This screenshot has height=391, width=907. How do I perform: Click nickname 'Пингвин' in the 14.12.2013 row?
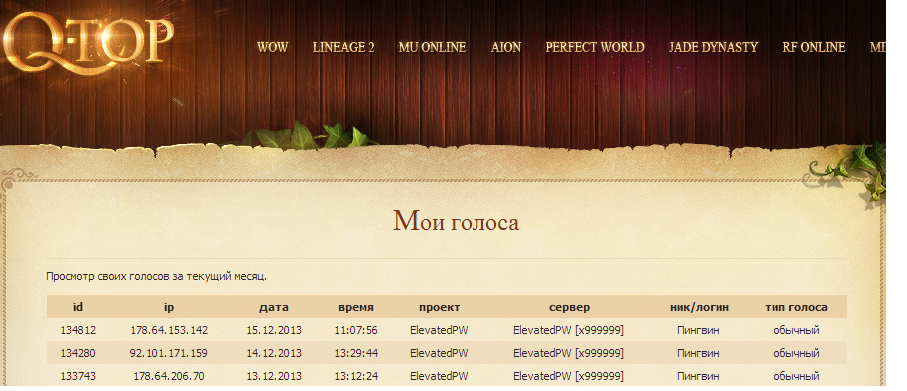click(698, 353)
